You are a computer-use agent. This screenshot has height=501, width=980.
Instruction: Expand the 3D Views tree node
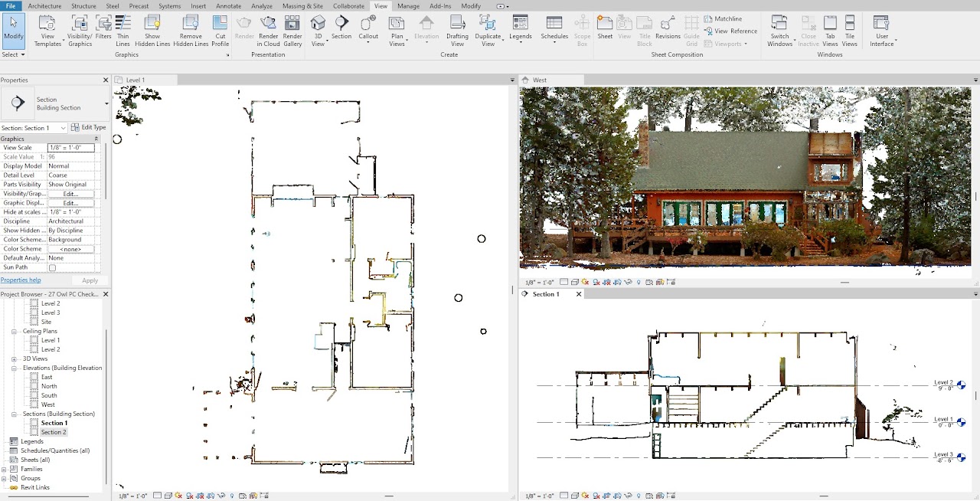point(14,359)
